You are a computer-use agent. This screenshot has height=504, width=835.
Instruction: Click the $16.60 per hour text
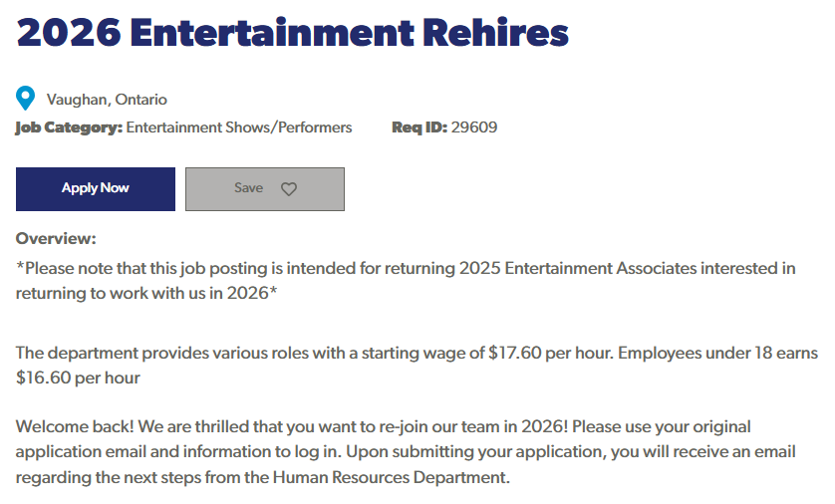(x=78, y=378)
